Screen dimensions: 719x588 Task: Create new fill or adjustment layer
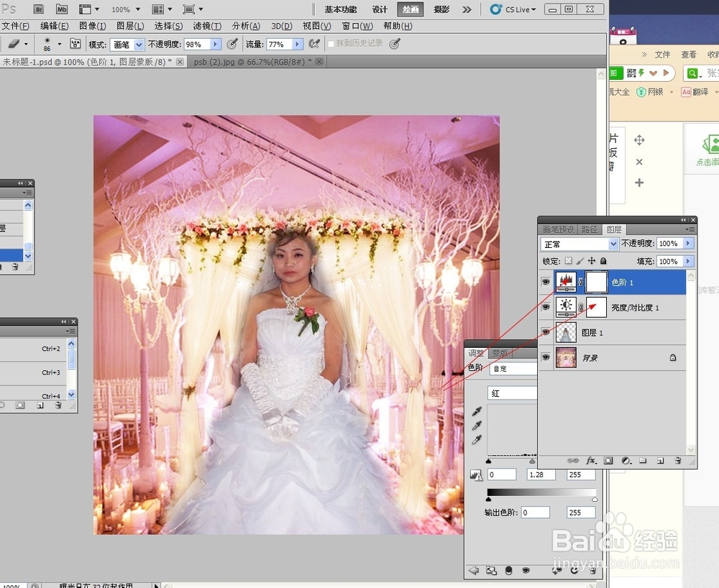click(626, 461)
